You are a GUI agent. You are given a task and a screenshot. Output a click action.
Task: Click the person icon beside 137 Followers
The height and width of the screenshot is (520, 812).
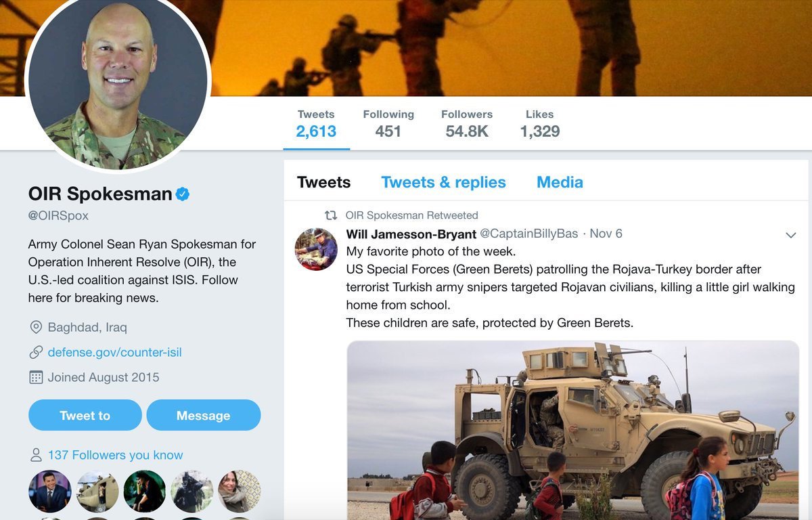pyautogui.click(x=36, y=455)
